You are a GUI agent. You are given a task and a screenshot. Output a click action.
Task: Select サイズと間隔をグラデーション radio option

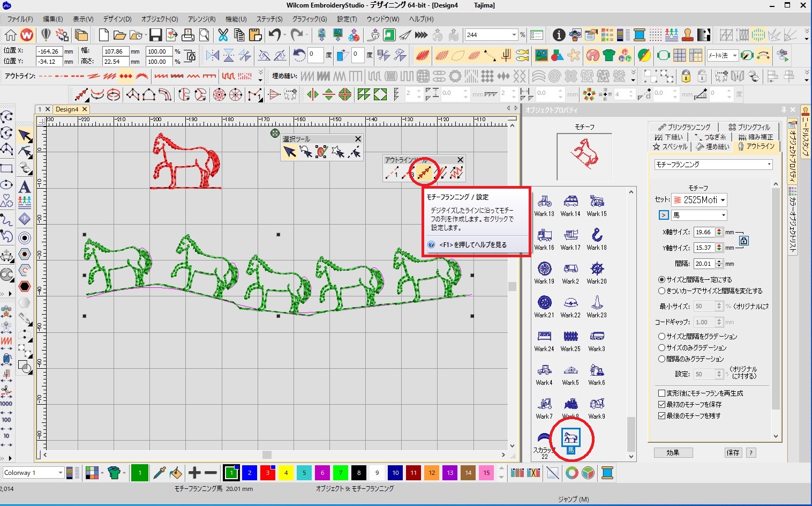(661, 336)
